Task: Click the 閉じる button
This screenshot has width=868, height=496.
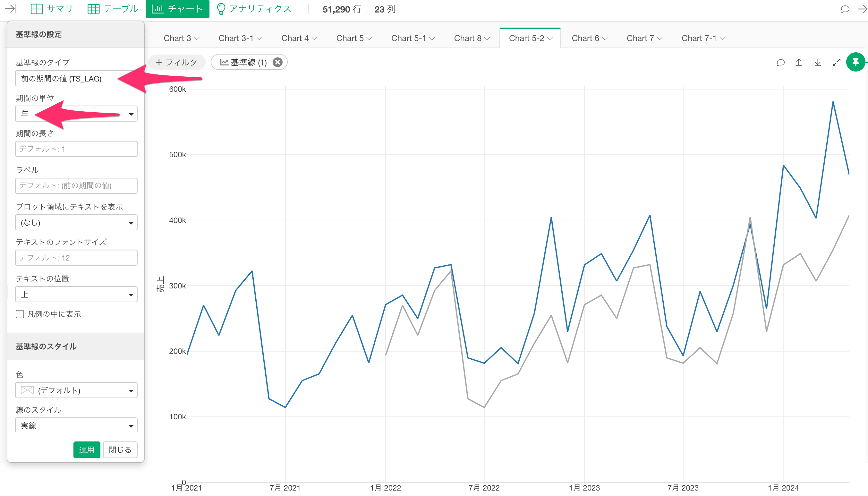Action: 120,450
